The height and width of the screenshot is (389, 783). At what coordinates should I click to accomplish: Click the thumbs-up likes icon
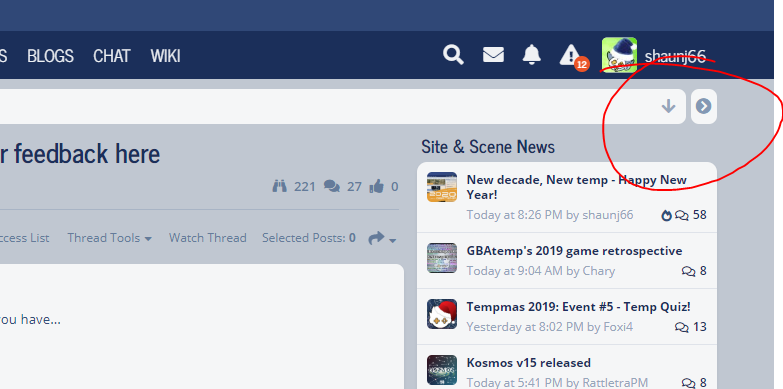(x=377, y=187)
